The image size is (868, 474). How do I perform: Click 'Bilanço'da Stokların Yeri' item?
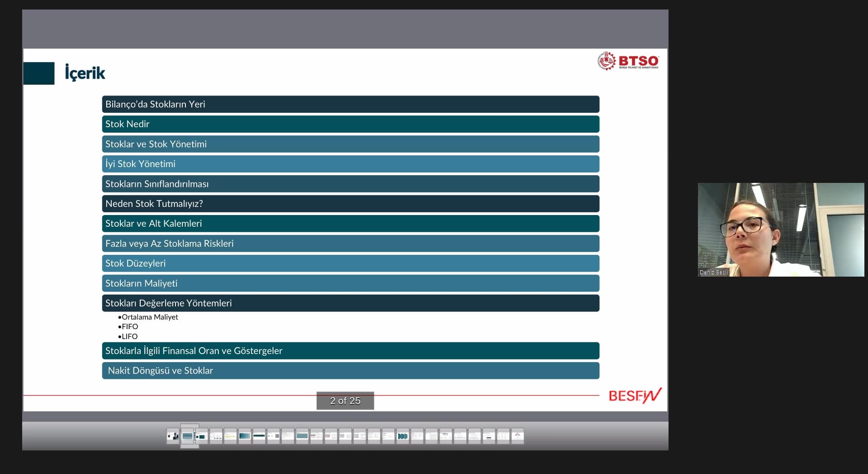tap(351, 104)
